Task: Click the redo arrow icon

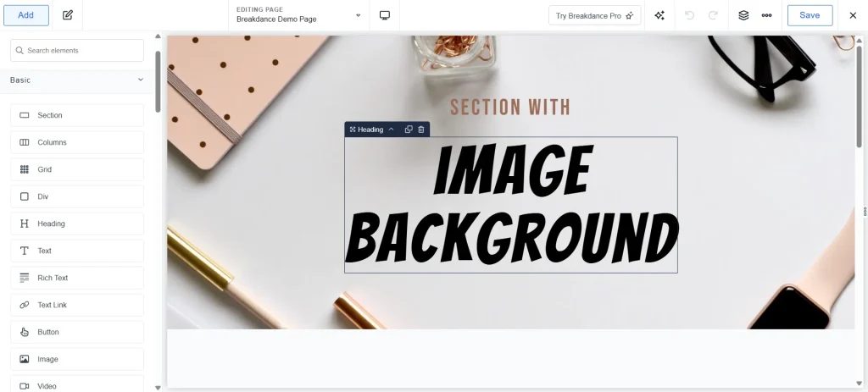Action: [x=713, y=15]
